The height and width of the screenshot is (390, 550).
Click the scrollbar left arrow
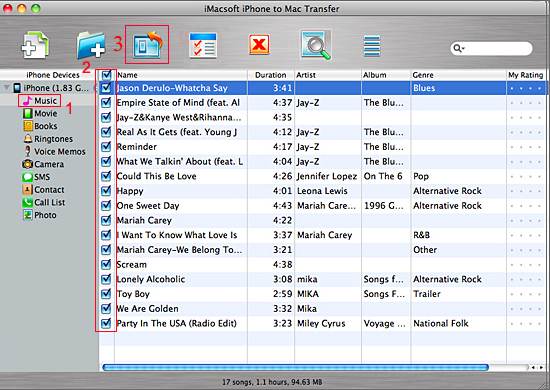533,368
